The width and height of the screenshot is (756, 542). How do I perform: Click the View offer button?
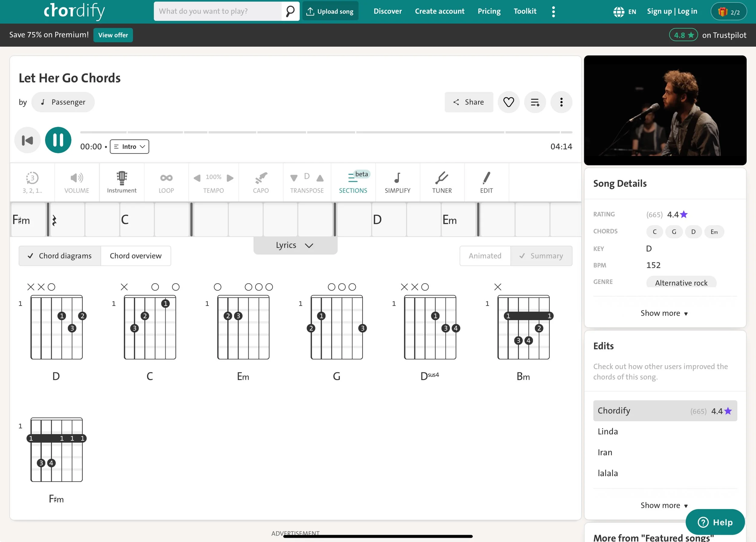click(x=113, y=35)
